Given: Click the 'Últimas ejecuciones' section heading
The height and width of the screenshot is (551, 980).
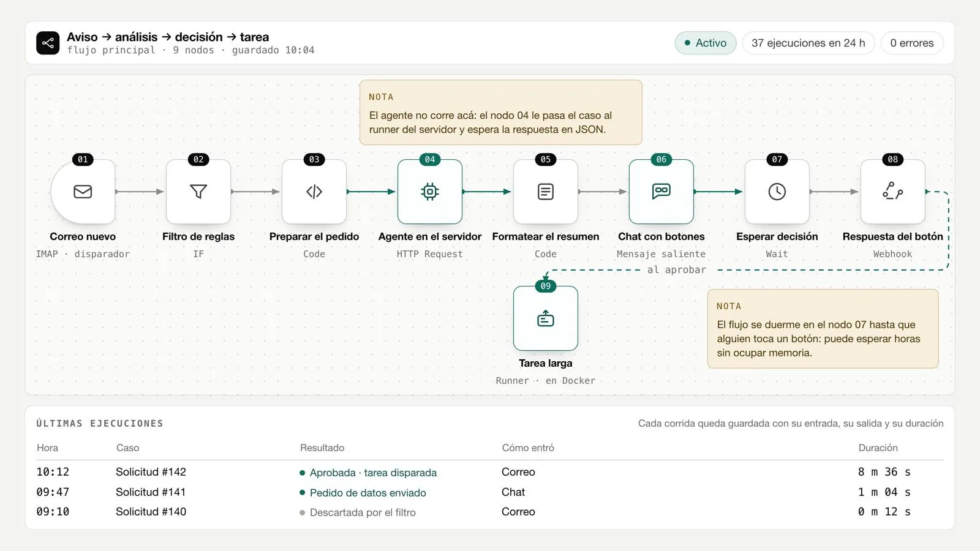Looking at the screenshot, I should [100, 423].
